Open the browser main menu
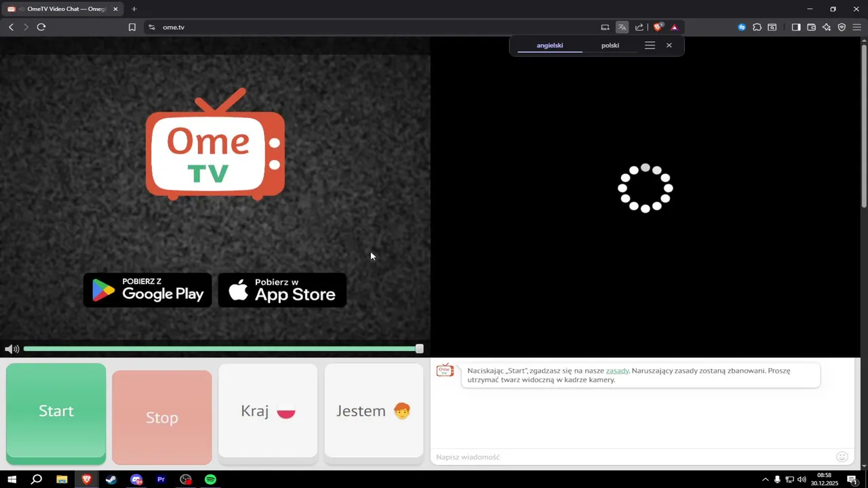This screenshot has width=868, height=488. [x=856, y=27]
